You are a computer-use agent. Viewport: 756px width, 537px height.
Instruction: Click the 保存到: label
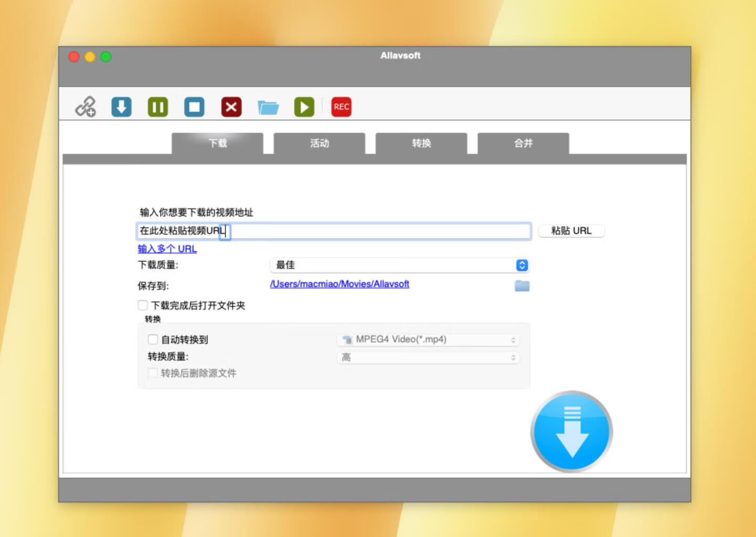click(x=153, y=286)
